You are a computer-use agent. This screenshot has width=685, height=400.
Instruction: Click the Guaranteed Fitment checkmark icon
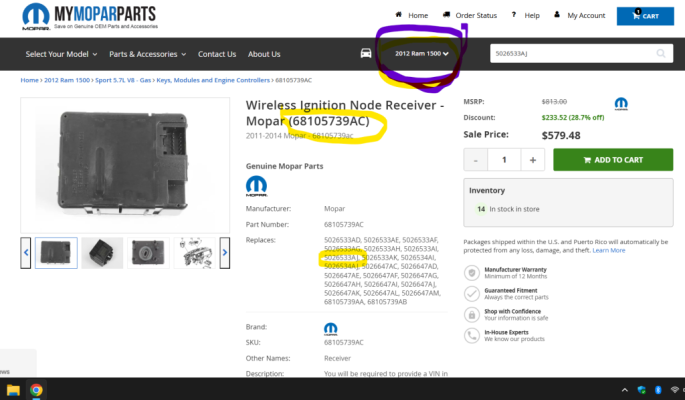coord(471,294)
